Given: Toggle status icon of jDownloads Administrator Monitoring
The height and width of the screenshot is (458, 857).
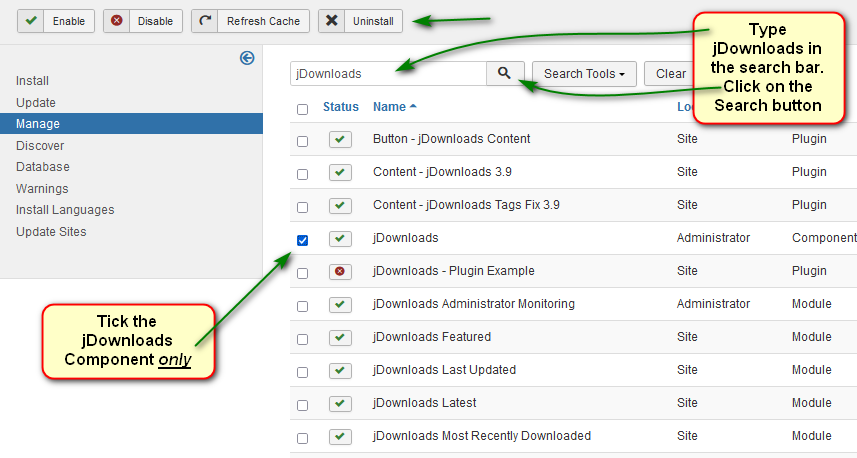Looking at the screenshot, I should pyautogui.click(x=340, y=304).
